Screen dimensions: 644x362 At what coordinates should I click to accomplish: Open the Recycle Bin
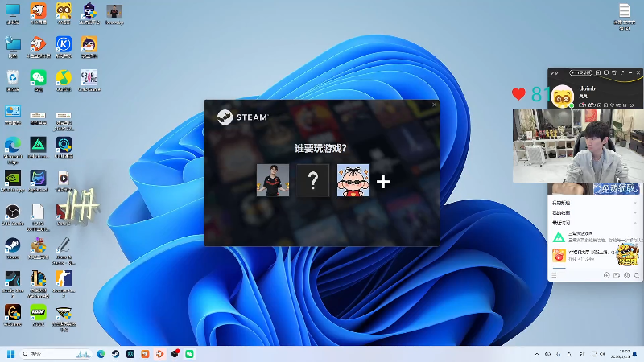click(13, 80)
